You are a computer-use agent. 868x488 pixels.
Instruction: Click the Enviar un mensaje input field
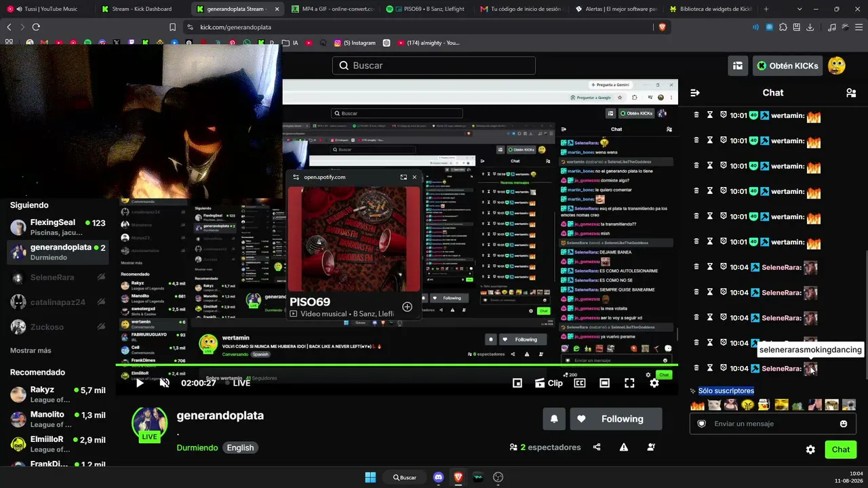coord(773,424)
